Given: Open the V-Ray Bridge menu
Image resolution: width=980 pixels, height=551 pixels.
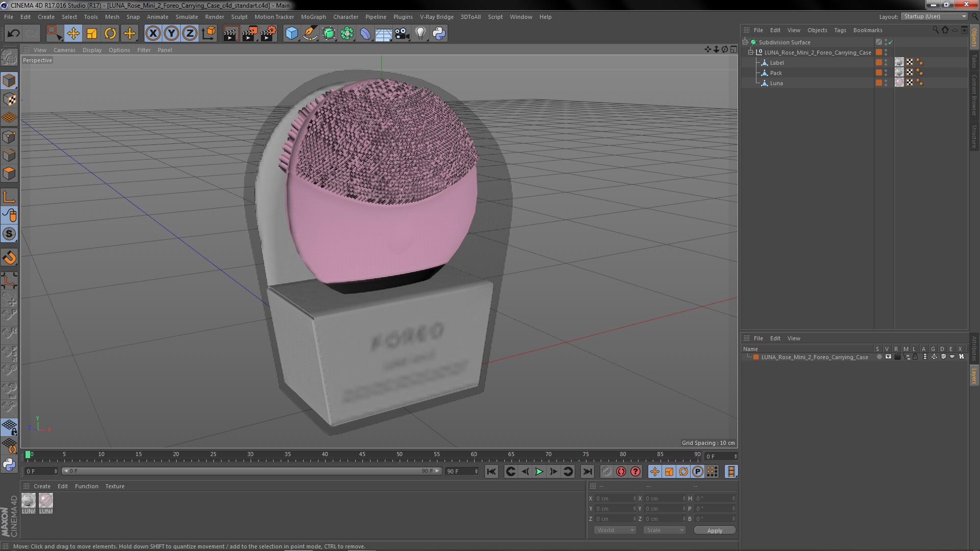Looking at the screenshot, I should tap(436, 17).
